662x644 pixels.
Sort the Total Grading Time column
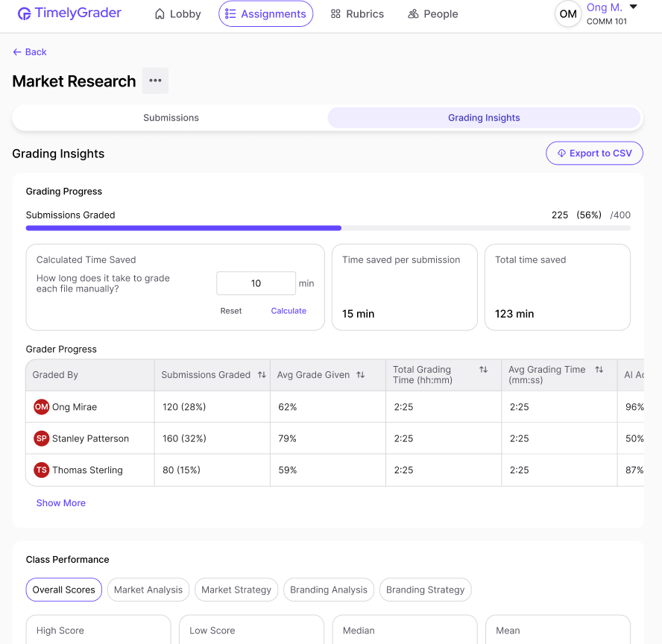click(x=483, y=370)
